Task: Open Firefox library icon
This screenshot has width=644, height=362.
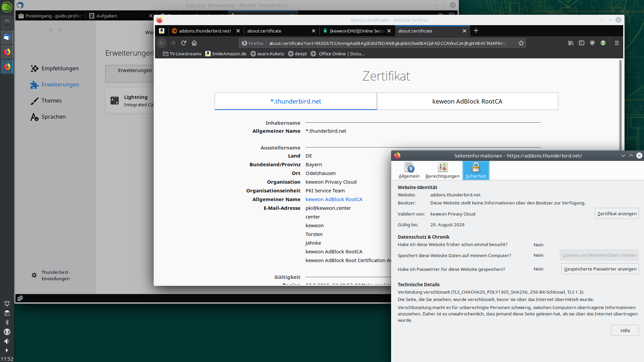Action: click(571, 43)
